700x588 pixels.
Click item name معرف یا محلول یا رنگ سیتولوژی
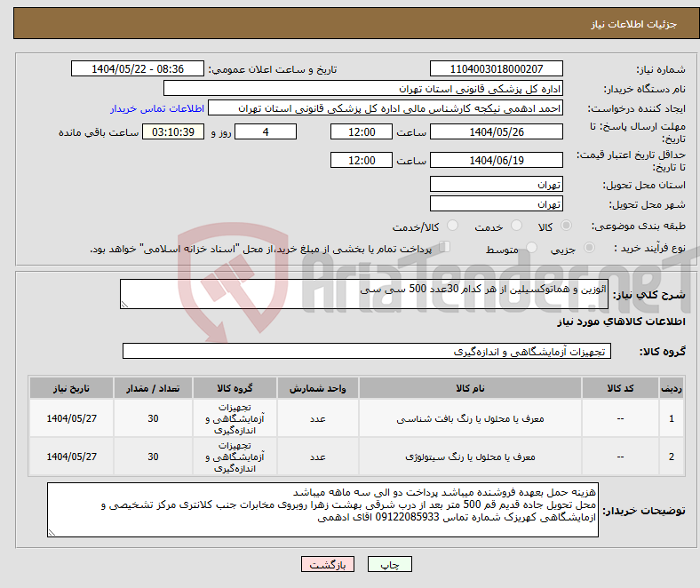tap(470, 457)
